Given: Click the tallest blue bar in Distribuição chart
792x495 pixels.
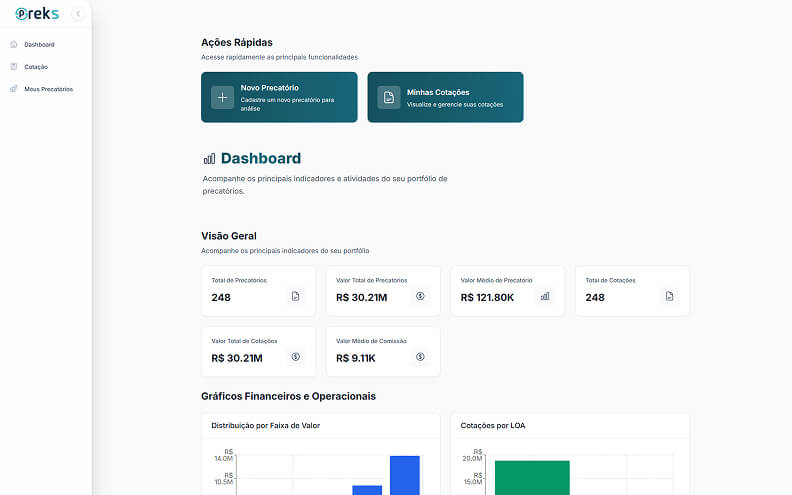Looking at the screenshot, I should [x=404, y=475].
